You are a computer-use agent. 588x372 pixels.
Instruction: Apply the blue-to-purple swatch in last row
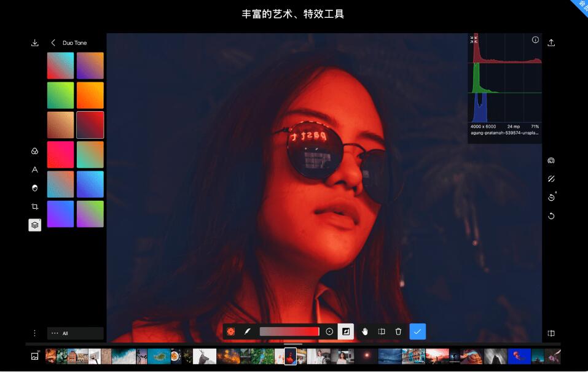point(60,214)
